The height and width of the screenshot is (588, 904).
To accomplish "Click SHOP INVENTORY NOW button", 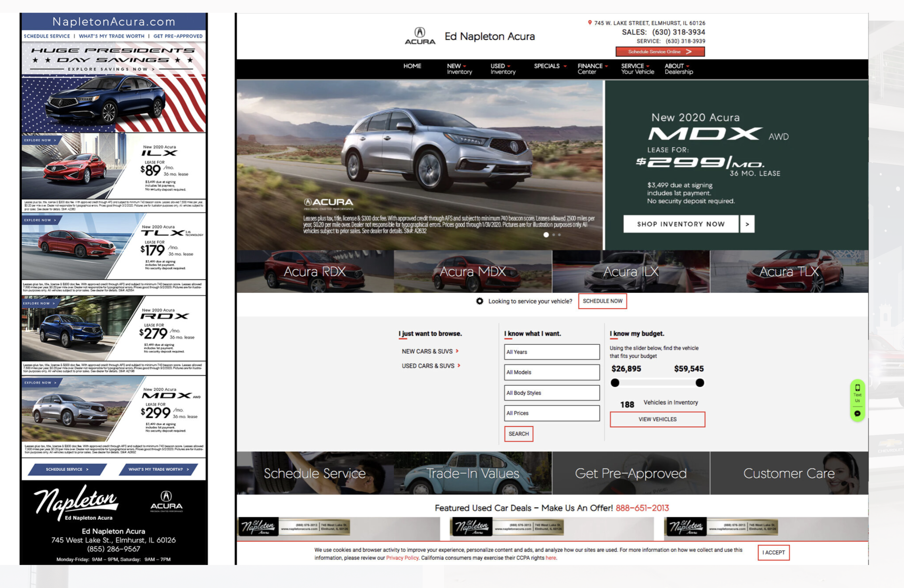I will point(681,224).
